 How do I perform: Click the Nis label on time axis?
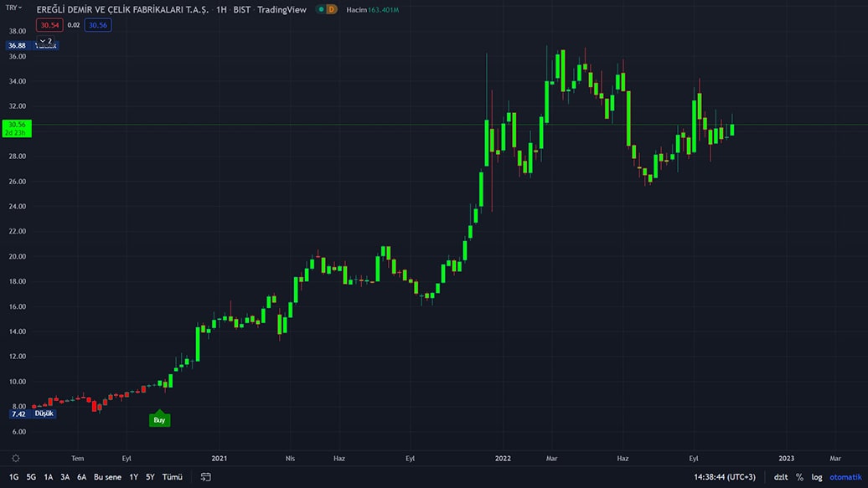pyautogui.click(x=290, y=458)
